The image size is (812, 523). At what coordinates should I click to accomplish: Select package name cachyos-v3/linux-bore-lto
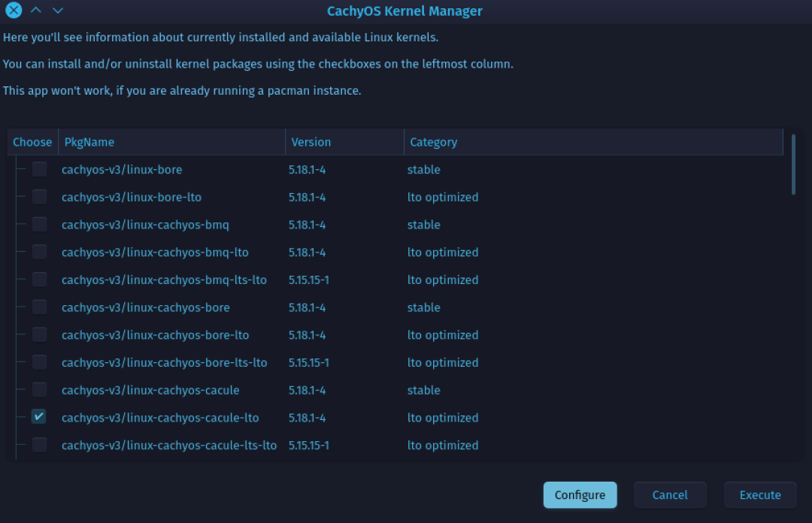[x=132, y=197]
